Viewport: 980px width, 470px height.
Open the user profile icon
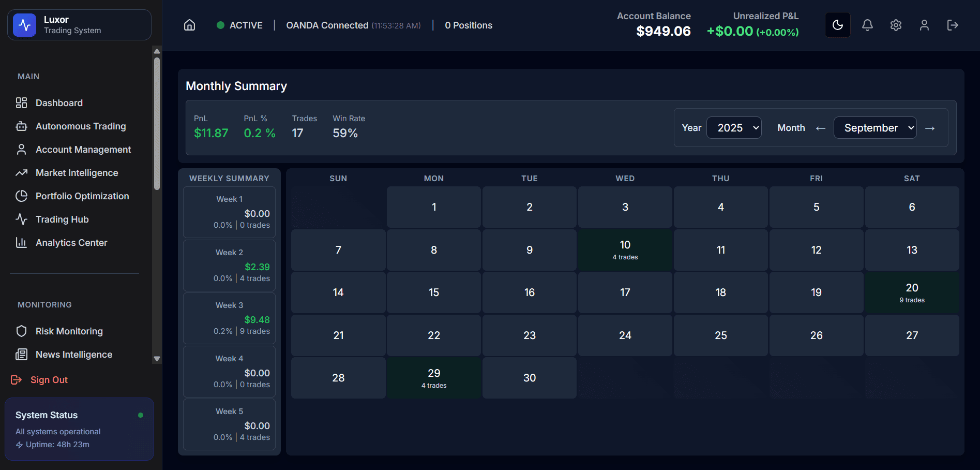[924, 25]
